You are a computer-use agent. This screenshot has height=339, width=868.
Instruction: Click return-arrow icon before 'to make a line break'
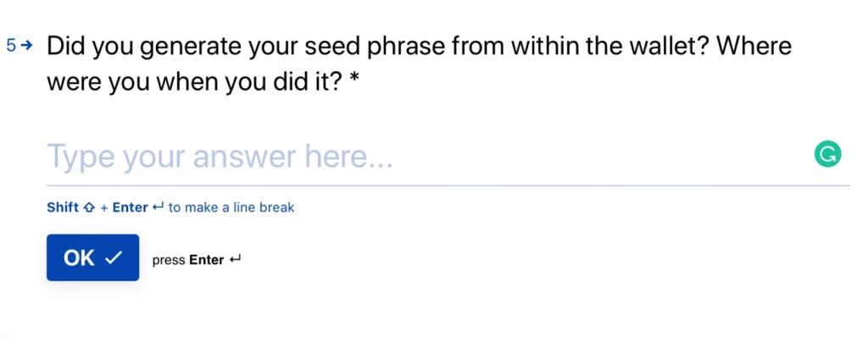pos(159,208)
